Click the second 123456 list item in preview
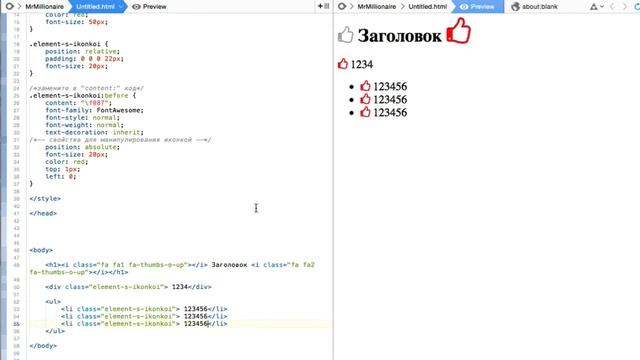640x360 pixels. pyautogui.click(x=390, y=100)
